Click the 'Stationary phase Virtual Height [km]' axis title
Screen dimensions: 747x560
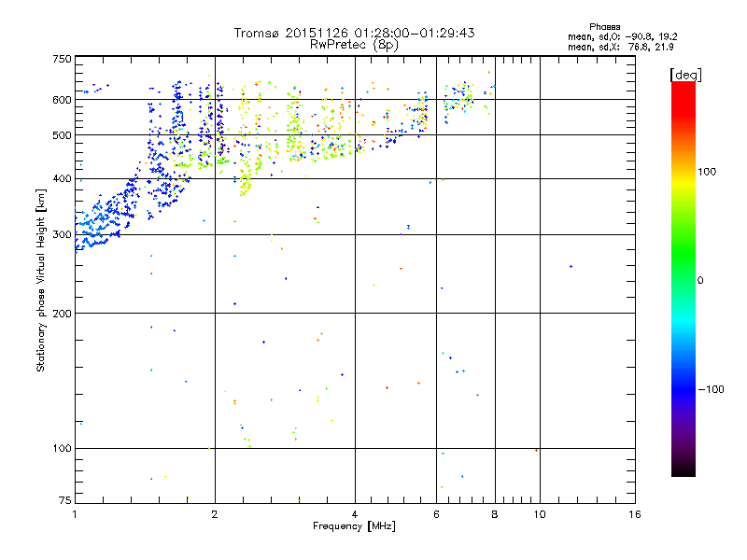click(41, 280)
